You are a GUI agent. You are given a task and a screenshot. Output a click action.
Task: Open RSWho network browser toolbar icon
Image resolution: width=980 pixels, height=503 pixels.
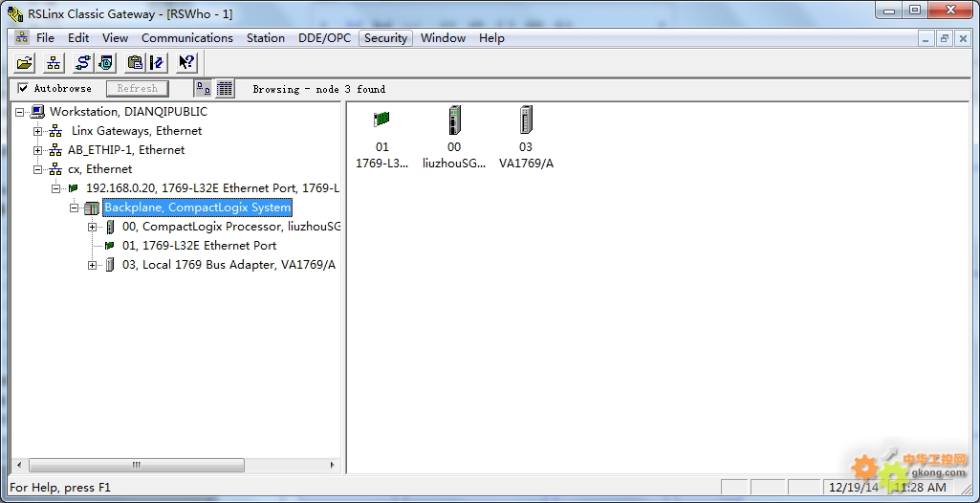(54, 62)
